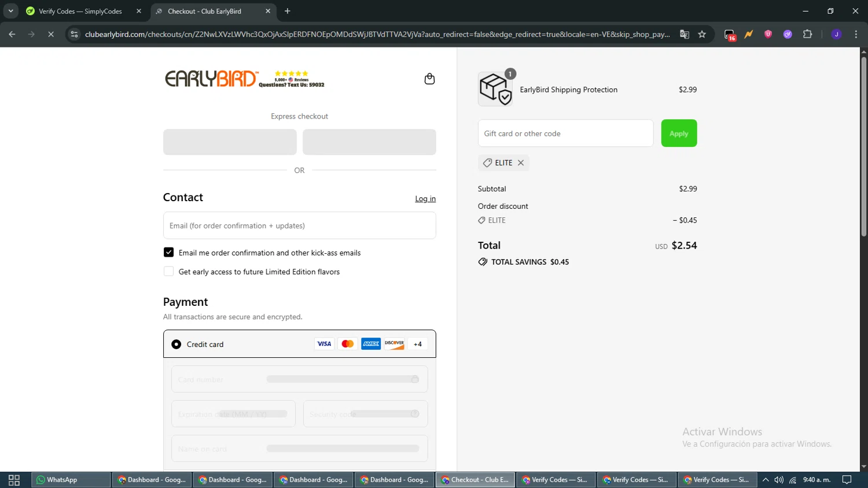The width and height of the screenshot is (868, 488).
Task: Click the Discover card icon
Action: 395,344
